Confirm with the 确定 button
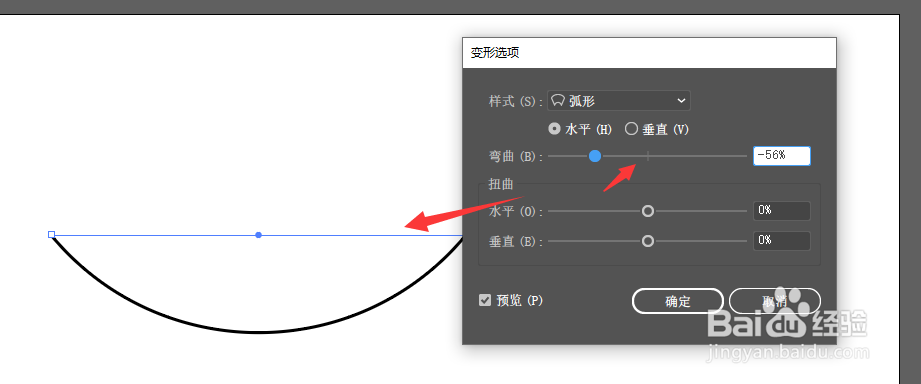 [677, 301]
